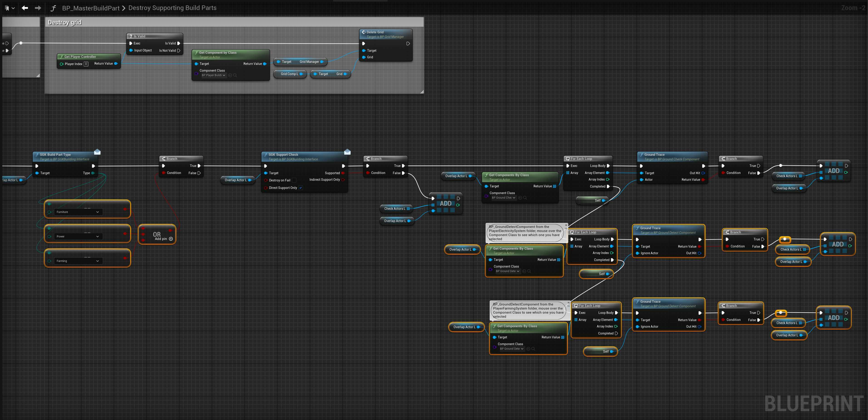This screenshot has height=420, width=868.
Task: Click the interface message icon on SGK Build Part Type
Action: pyautogui.click(x=97, y=152)
